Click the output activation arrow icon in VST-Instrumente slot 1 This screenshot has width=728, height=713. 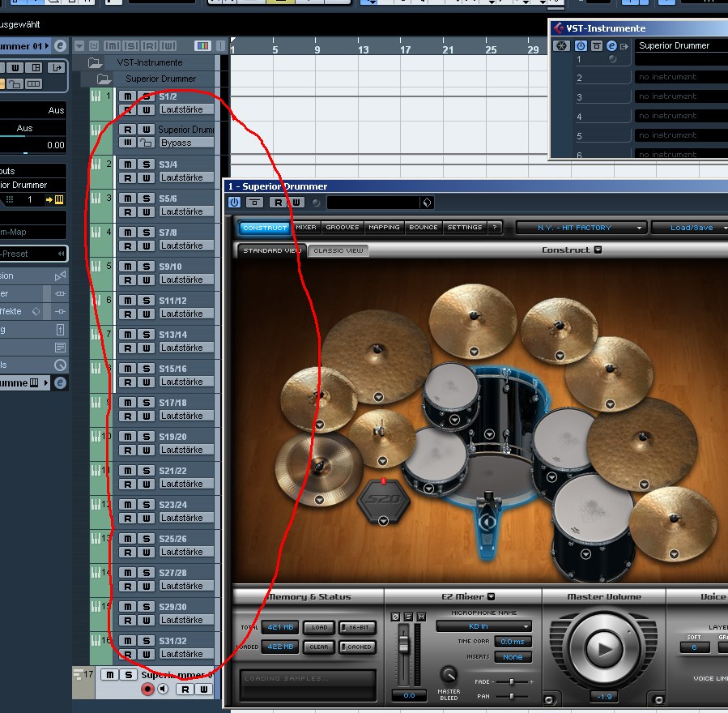pyautogui.click(x=624, y=46)
